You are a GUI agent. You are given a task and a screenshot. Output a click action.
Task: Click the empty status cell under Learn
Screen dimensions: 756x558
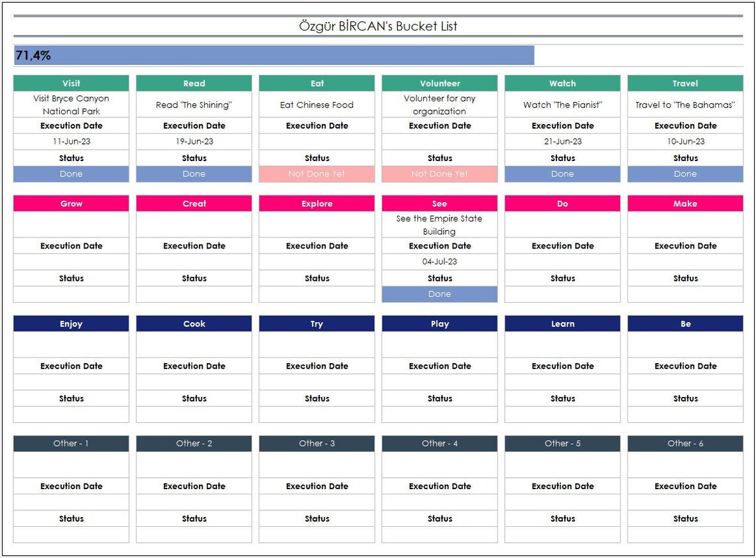tap(562, 414)
